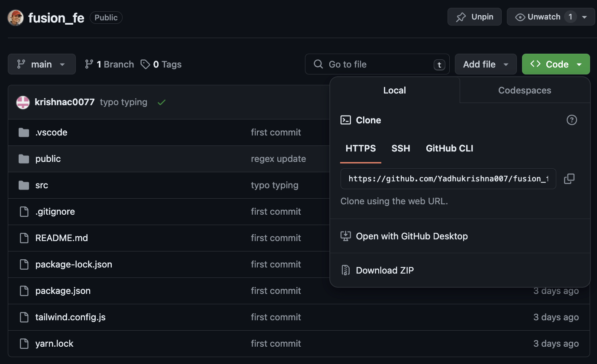Open the .gitignore file

click(x=55, y=212)
